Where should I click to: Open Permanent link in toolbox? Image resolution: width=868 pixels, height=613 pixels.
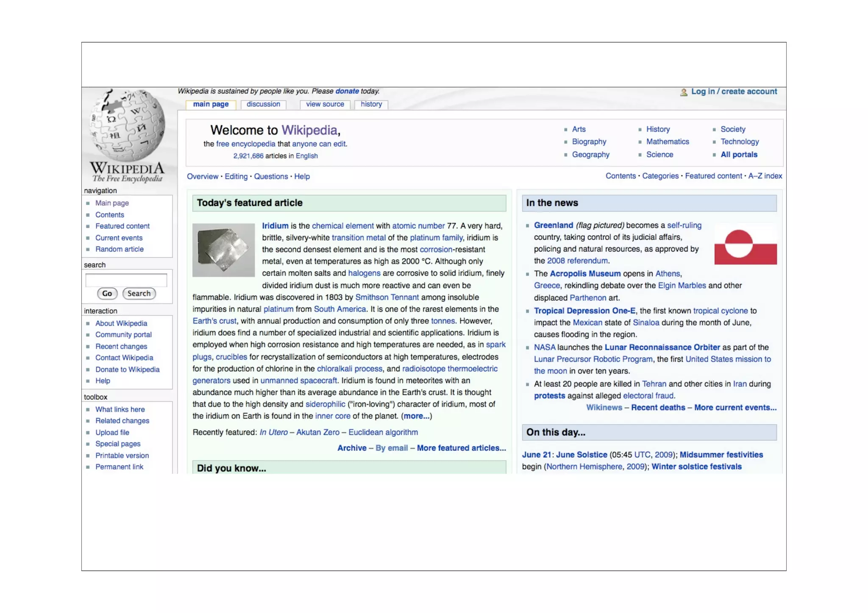119,467
